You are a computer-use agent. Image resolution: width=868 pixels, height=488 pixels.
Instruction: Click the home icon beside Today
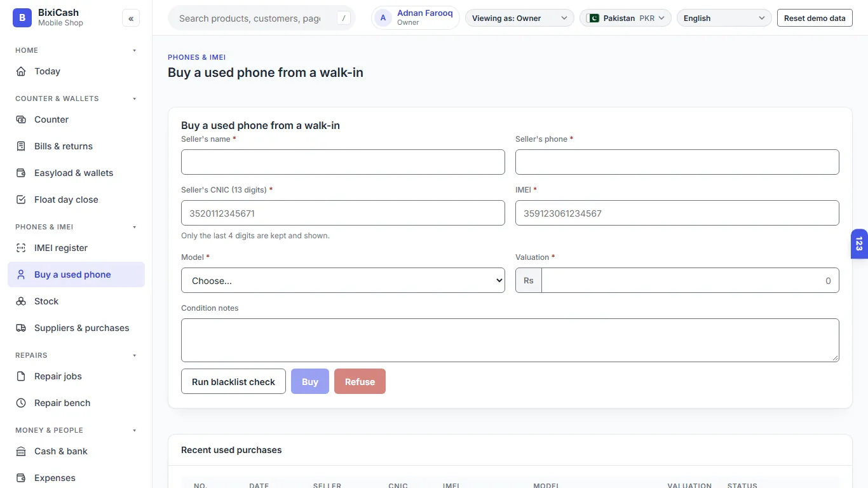[21, 71]
